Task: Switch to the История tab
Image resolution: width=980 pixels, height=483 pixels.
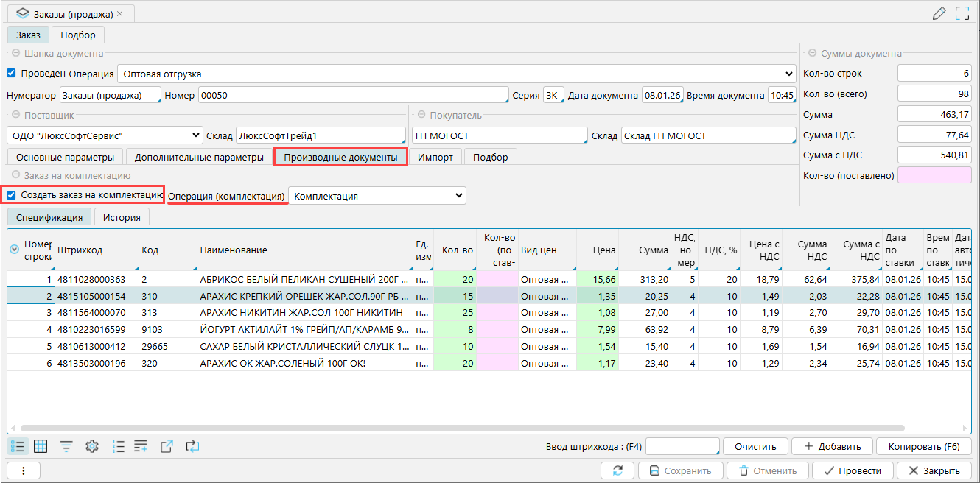Action: [x=122, y=217]
